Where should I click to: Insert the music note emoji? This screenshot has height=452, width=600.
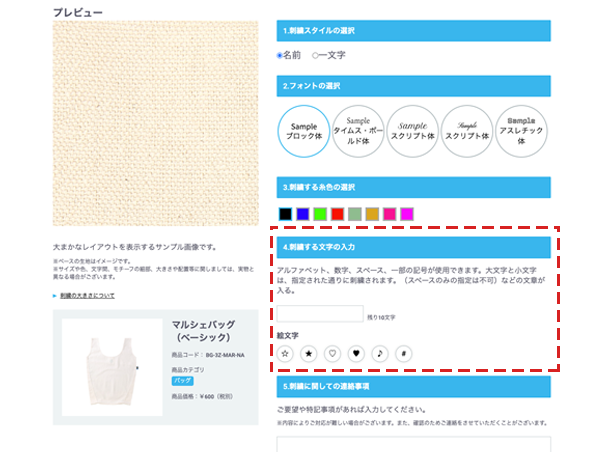tap(379, 353)
